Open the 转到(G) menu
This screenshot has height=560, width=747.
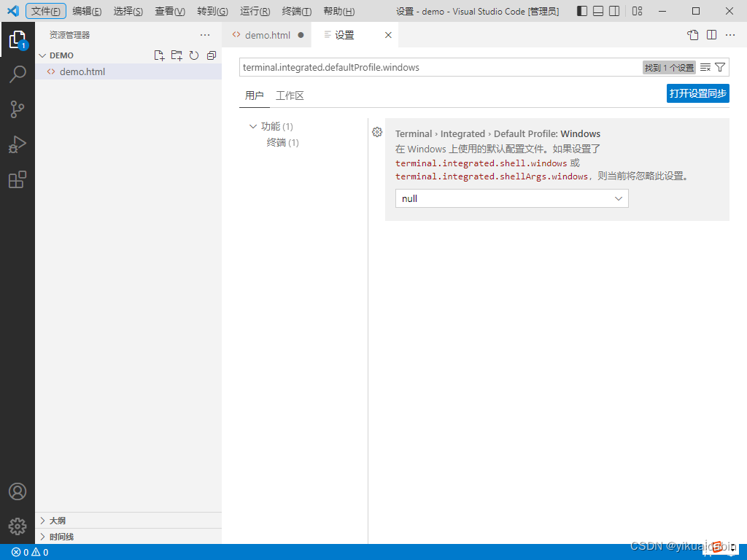[x=212, y=11]
